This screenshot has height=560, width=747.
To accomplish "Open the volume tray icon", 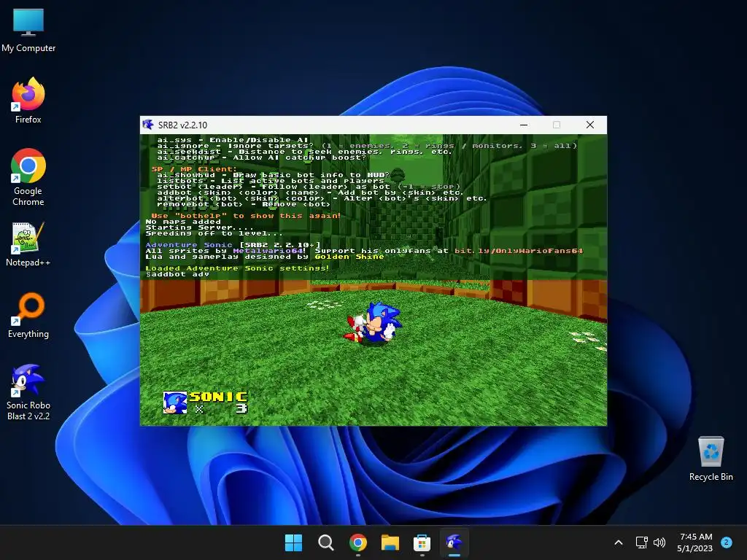I will point(659,542).
